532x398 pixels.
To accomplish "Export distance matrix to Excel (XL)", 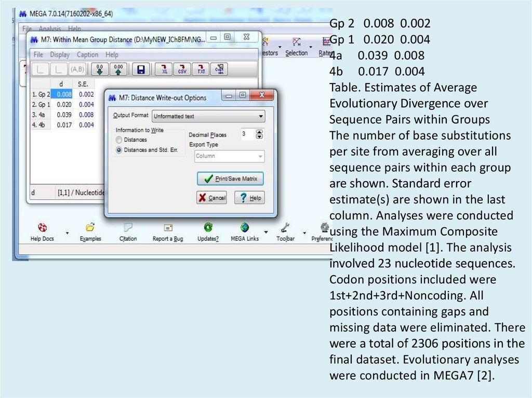I will click(164, 69).
